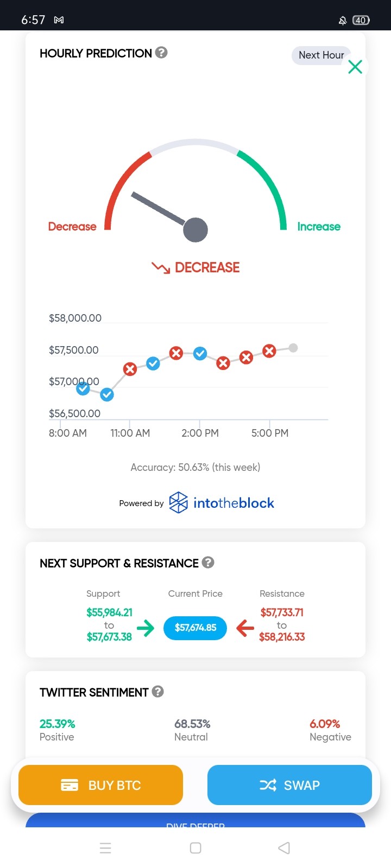The height and width of the screenshot is (868, 391).
Task: Click the SWAP button
Action: coord(289,785)
